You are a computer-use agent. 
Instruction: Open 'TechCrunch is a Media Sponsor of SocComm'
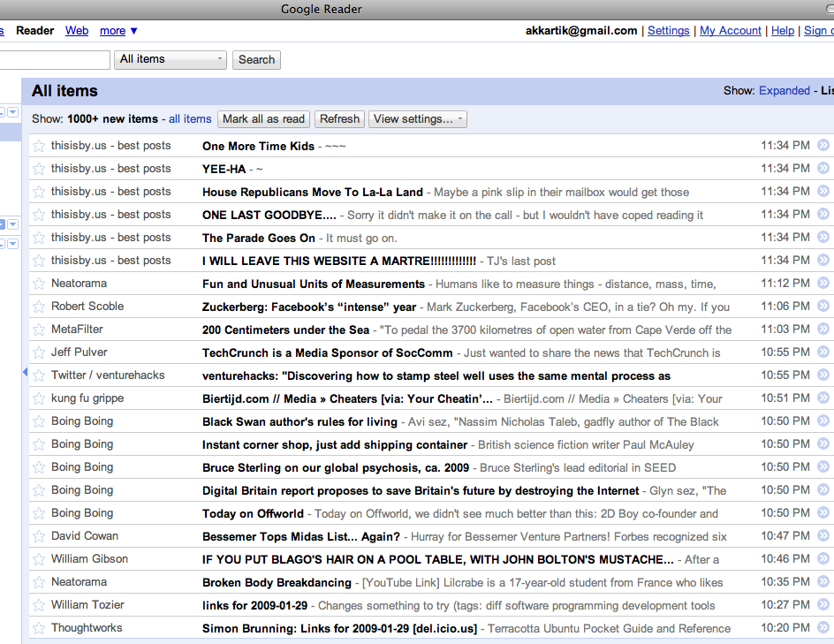tap(327, 352)
